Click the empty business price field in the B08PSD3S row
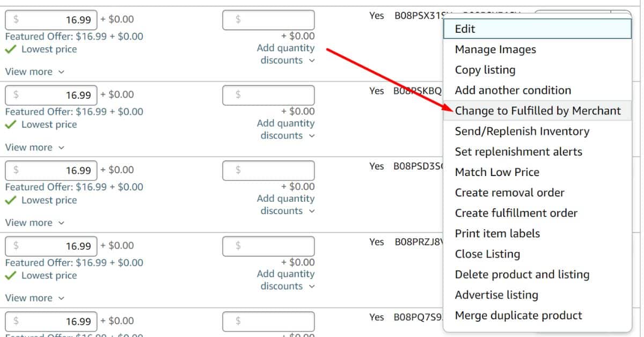This screenshot has height=337, width=644. (x=268, y=171)
